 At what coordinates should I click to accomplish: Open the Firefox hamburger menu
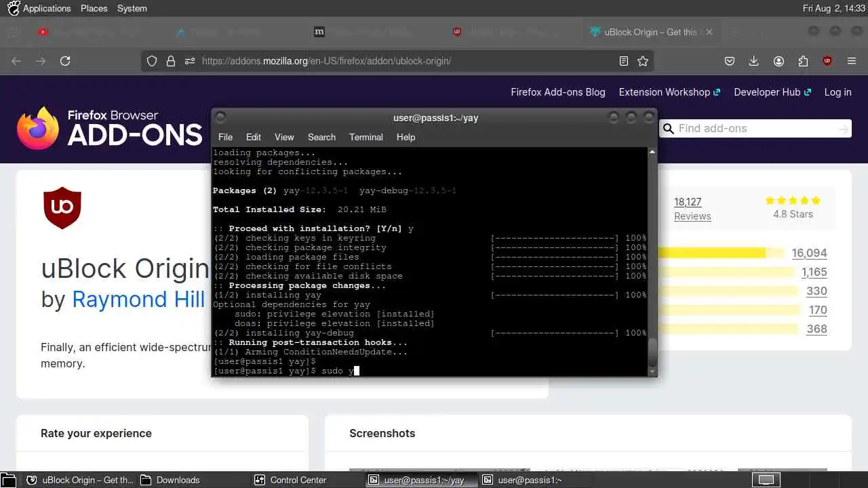[x=852, y=61]
